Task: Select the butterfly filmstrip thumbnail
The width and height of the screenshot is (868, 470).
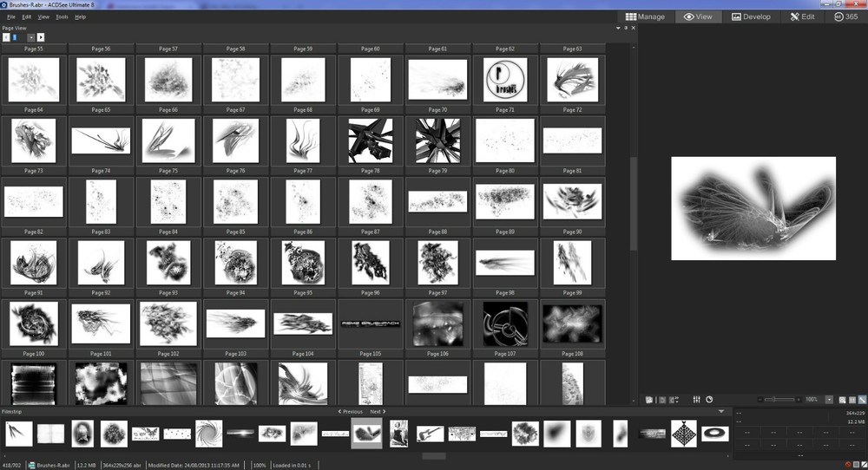Action: [145, 434]
